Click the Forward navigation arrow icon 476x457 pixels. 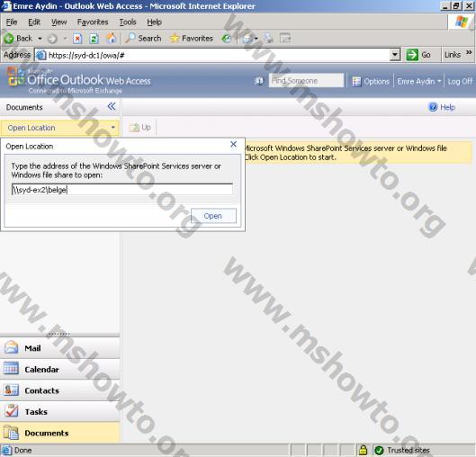point(52,39)
